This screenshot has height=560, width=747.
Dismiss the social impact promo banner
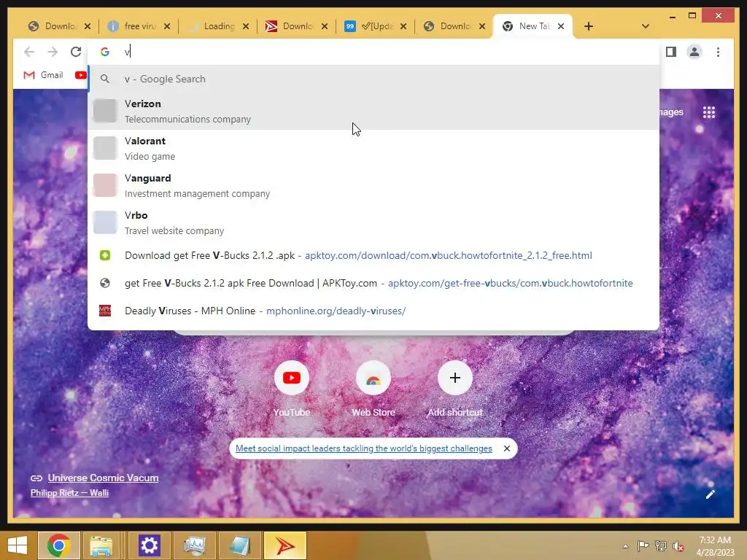(x=507, y=448)
